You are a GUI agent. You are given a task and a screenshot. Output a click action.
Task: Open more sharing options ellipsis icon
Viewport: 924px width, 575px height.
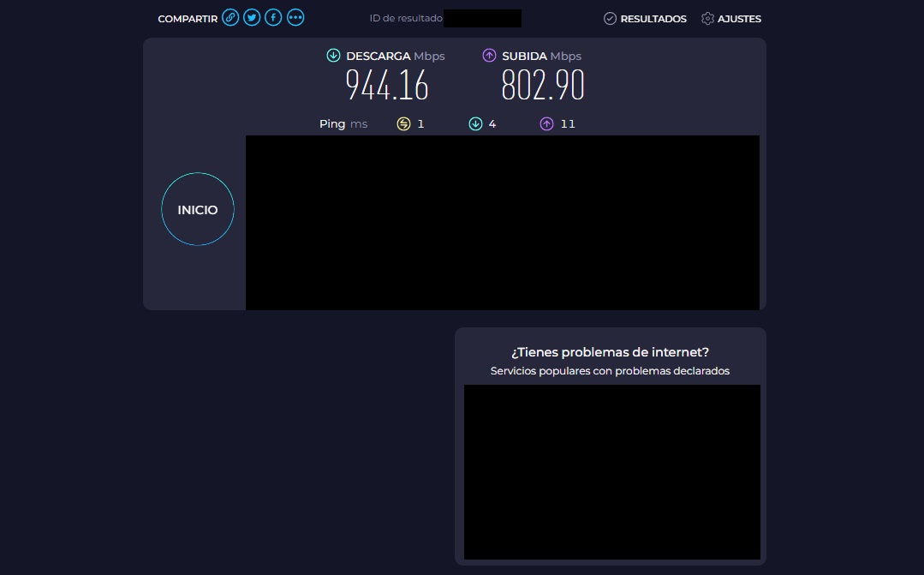pos(295,18)
